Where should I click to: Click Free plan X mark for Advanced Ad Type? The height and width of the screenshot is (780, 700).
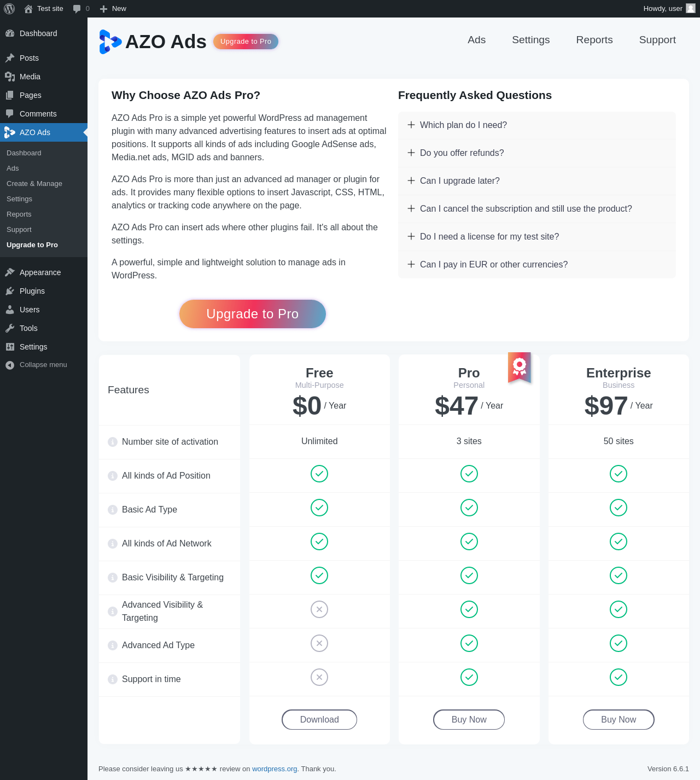pyautogui.click(x=319, y=643)
